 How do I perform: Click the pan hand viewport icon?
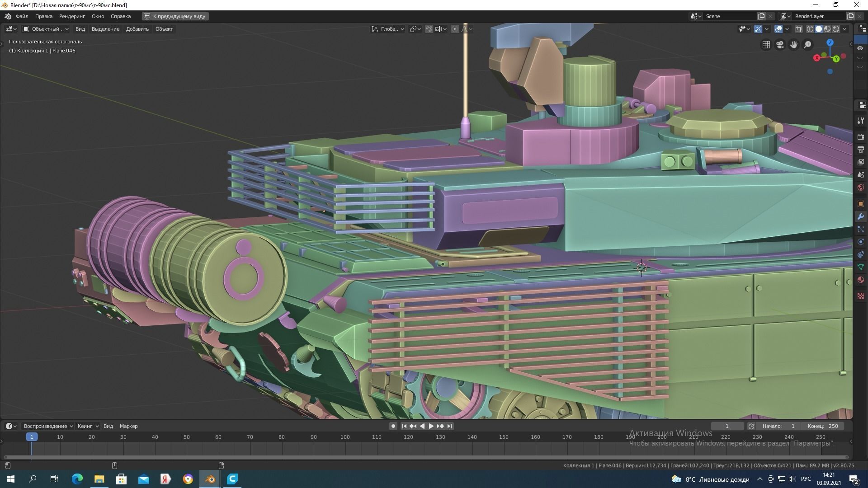(794, 45)
